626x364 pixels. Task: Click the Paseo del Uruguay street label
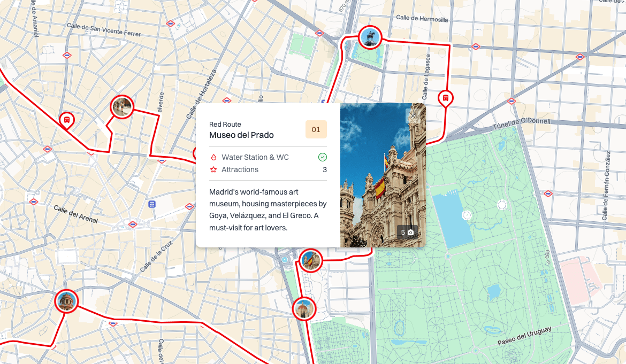[524, 336]
